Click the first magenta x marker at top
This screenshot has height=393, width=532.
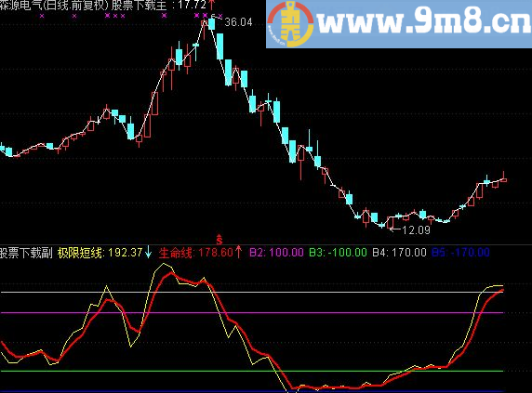pos(42,16)
